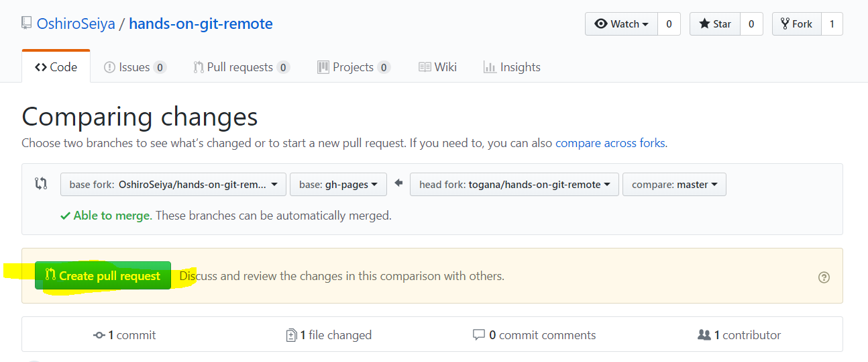
Task: Open the compare: master dropdown
Action: (674, 184)
